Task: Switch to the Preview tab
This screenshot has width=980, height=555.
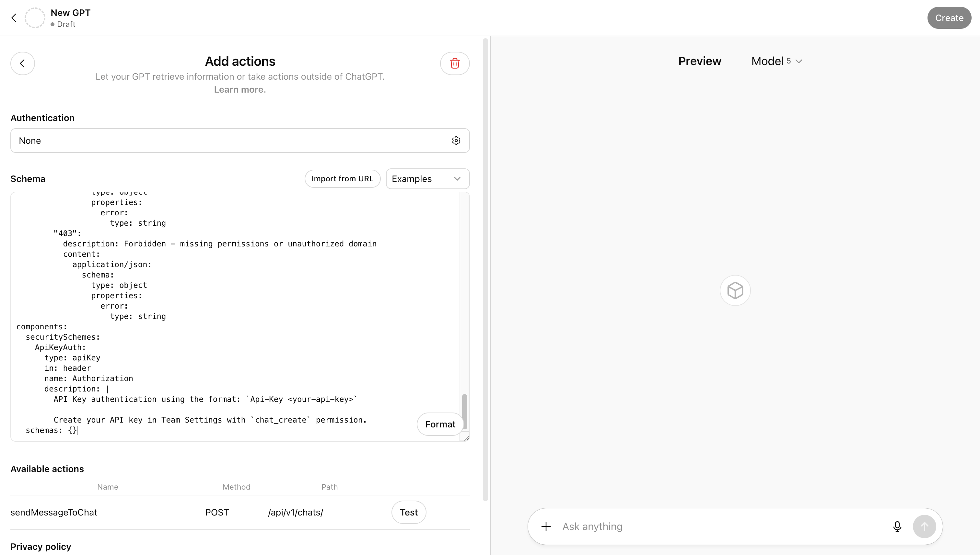Action: coord(699,61)
